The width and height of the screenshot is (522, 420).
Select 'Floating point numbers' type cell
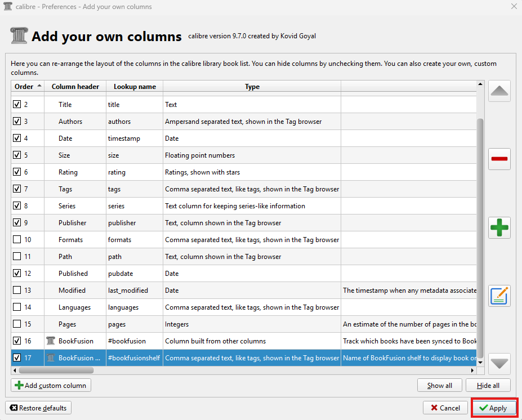pos(252,155)
